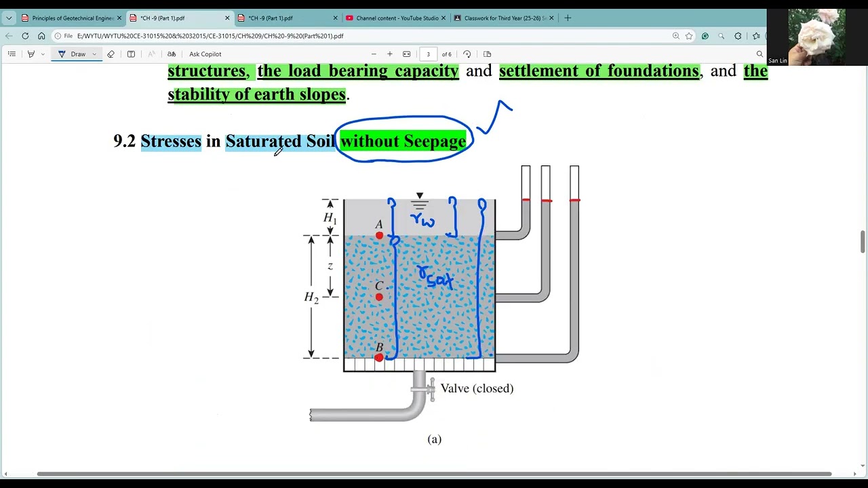Click the highlighted text "without Seepage"

pyautogui.click(x=403, y=141)
